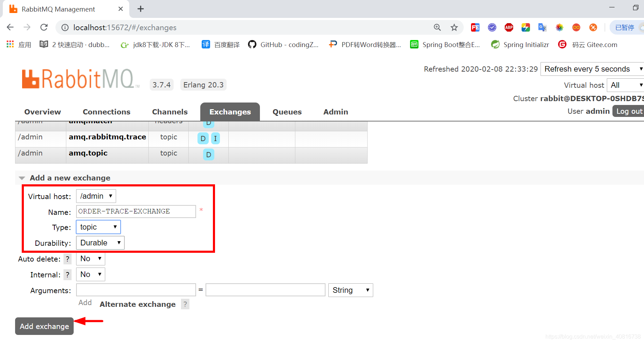Open the apps grid bookmark
The image size is (644, 343).
(19, 45)
